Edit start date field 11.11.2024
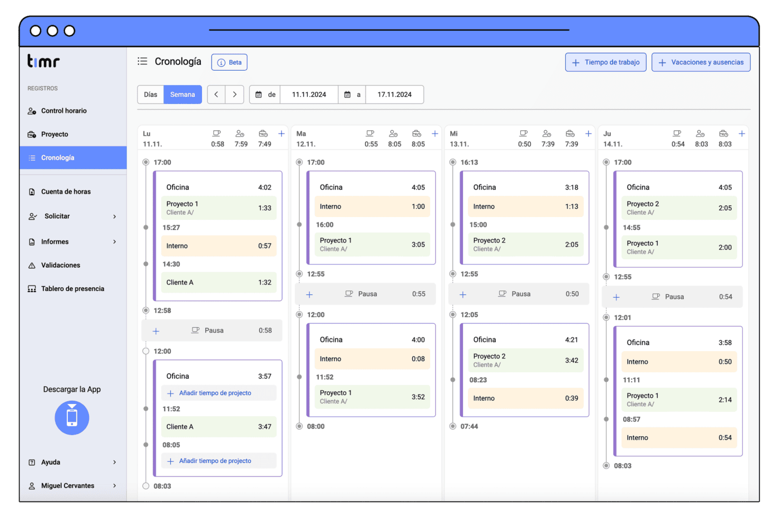779x532 pixels. coord(309,95)
